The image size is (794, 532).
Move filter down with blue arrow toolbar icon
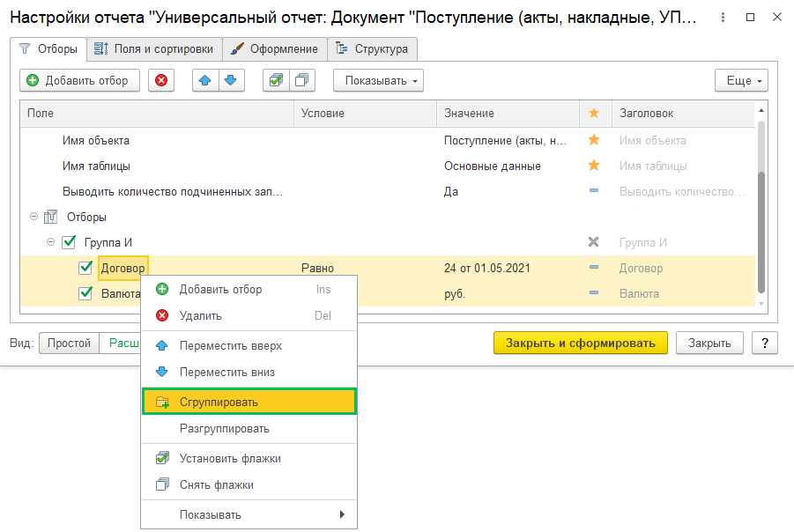[231, 80]
